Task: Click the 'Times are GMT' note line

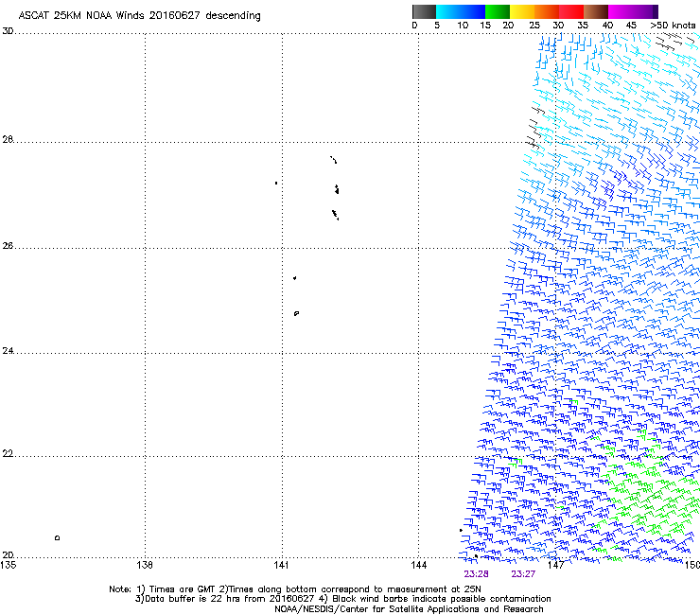Action: point(295,589)
